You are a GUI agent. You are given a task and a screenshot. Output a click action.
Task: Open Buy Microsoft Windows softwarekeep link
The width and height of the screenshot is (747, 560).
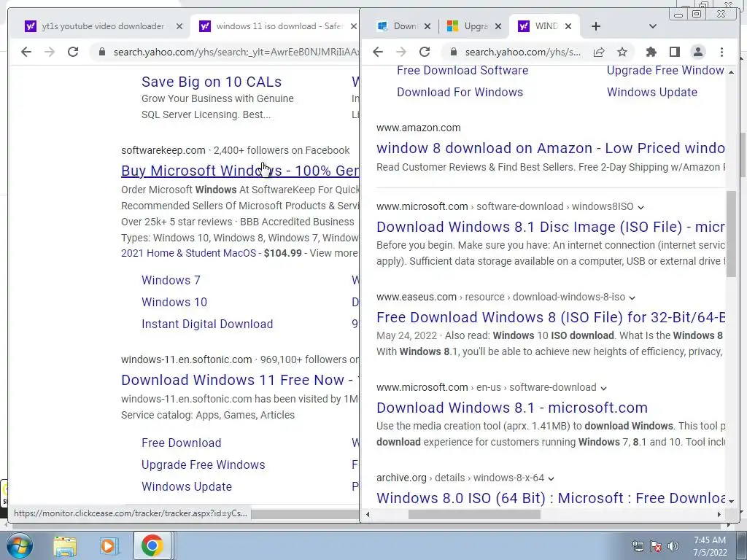[x=240, y=171]
